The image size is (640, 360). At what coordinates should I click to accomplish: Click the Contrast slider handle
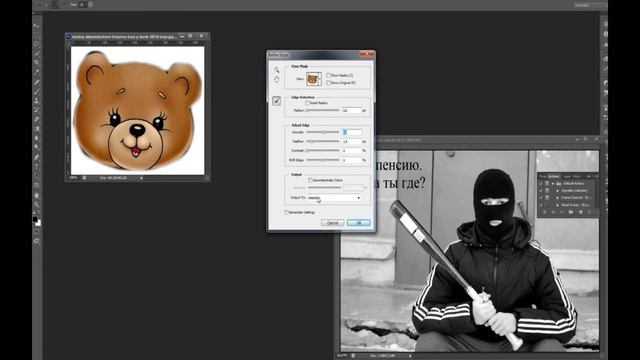pos(307,151)
